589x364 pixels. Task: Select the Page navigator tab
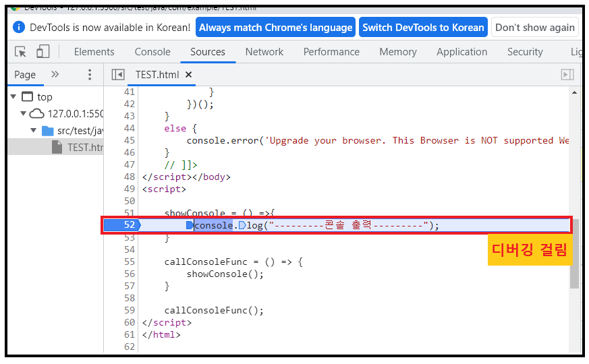(x=25, y=75)
